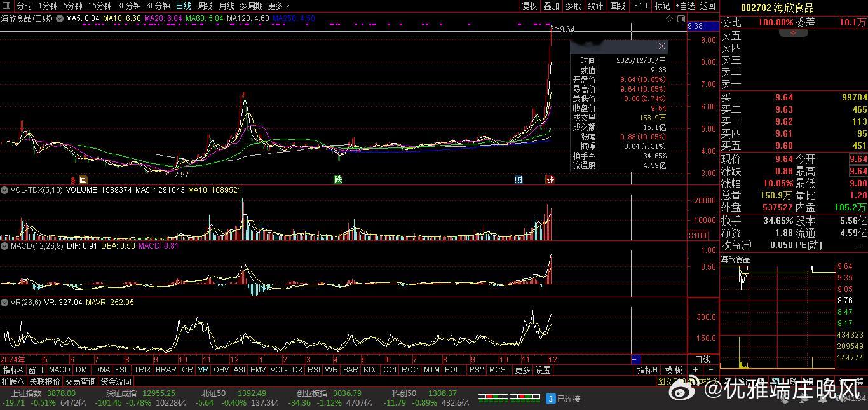This screenshot has height=410, width=868.
Task: Click the square info marker near S
Action: (x=83, y=180)
